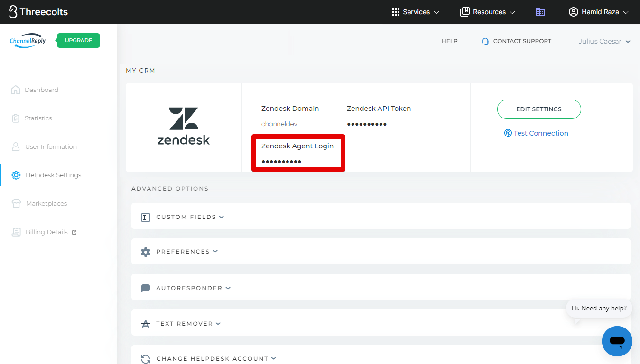Click 'Hi. Need any help?' bubble
This screenshot has width=640, height=364.
point(599,308)
